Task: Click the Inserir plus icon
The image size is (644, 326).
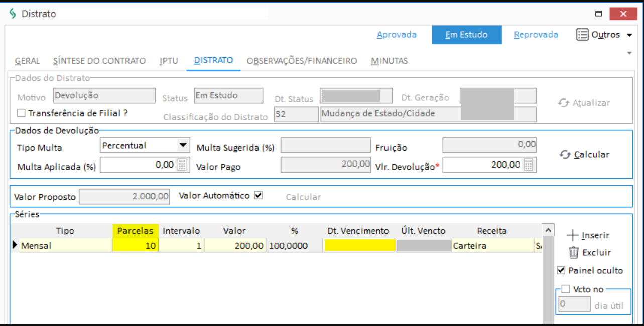Action: click(x=573, y=235)
